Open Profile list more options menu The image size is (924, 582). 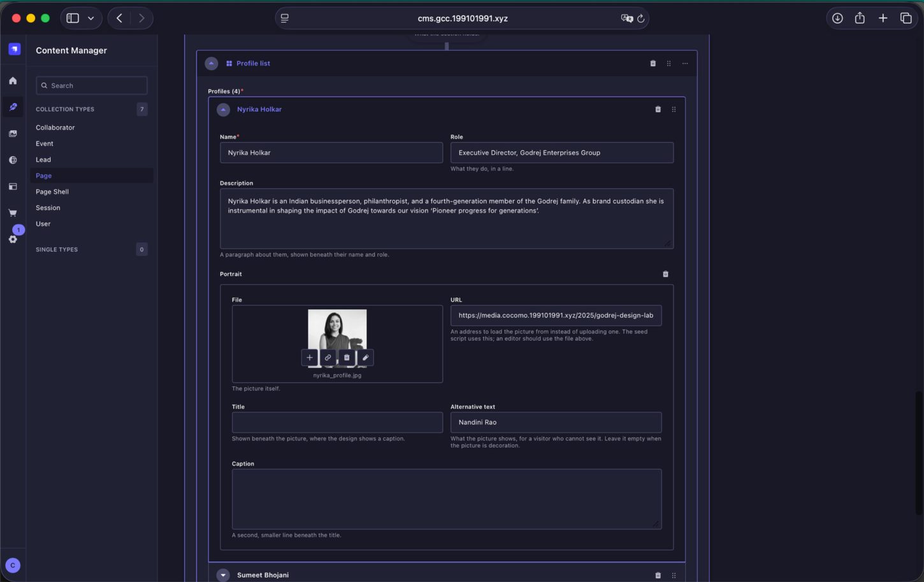click(x=685, y=63)
